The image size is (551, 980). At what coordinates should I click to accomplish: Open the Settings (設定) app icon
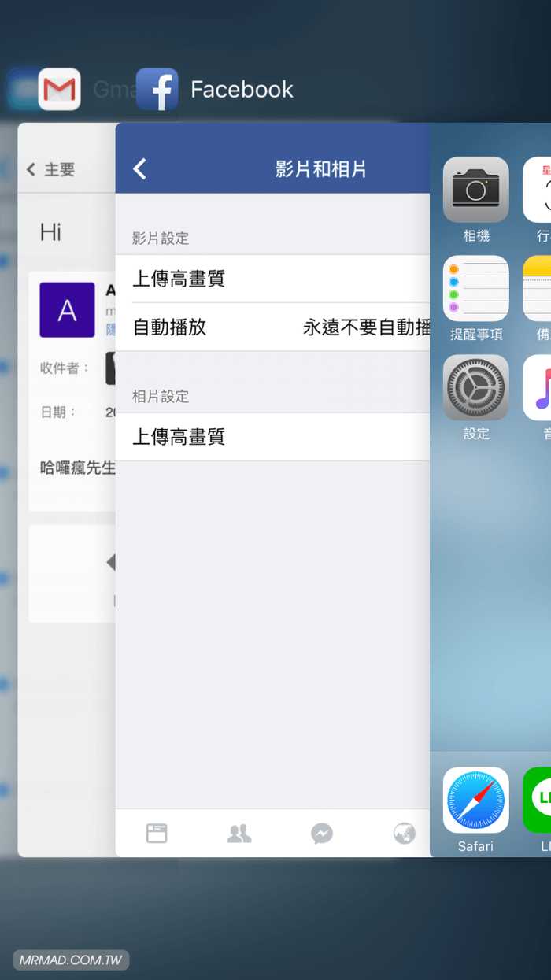tap(476, 387)
